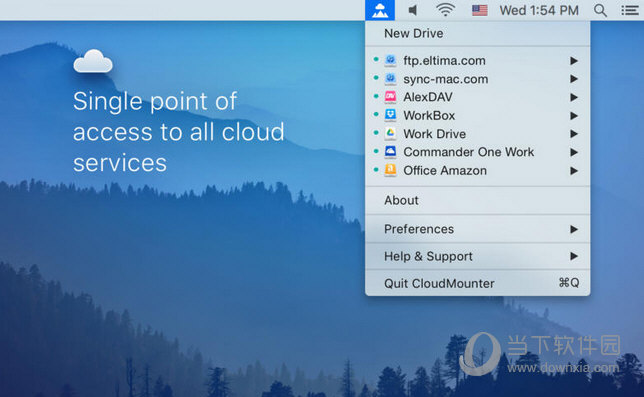The height and width of the screenshot is (397, 644).
Task: Expand the WorkBox submenu arrow
Action: coord(574,116)
